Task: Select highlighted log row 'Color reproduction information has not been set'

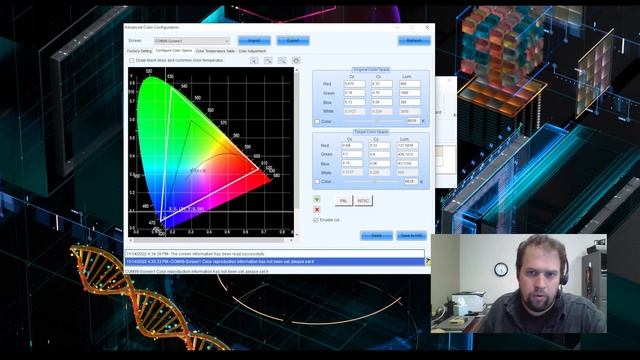Action: (275, 262)
